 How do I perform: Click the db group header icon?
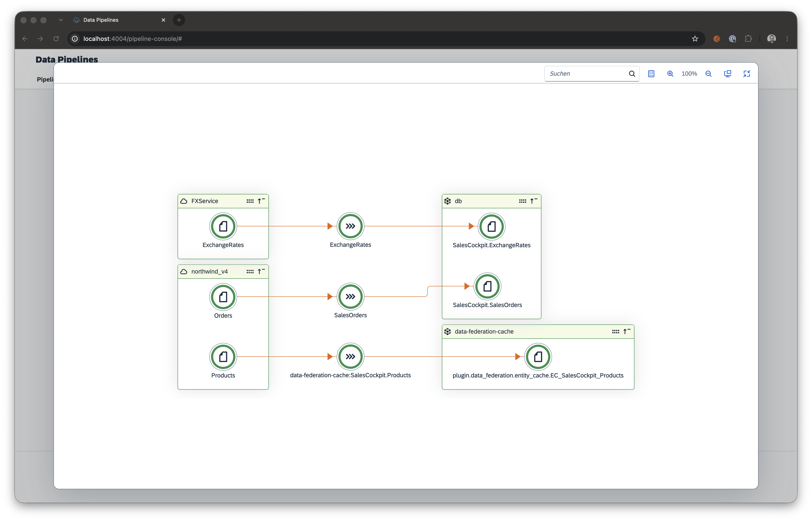coord(447,201)
